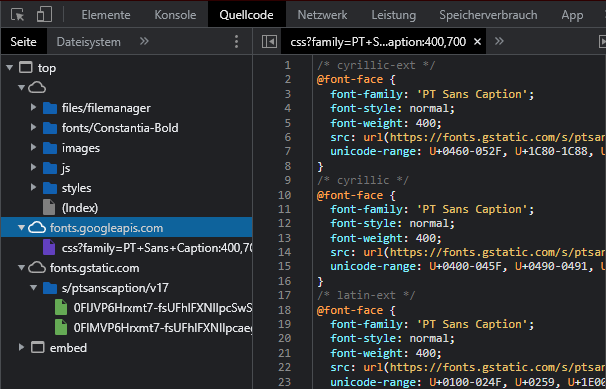Select the embed frame
Viewport: 606px width, 389px height.
click(68, 348)
